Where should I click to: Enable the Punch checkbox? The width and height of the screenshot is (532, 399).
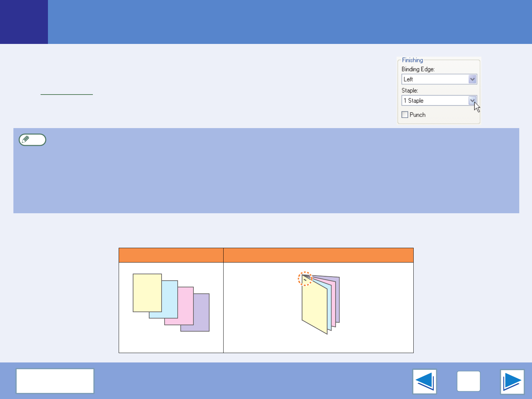click(405, 115)
